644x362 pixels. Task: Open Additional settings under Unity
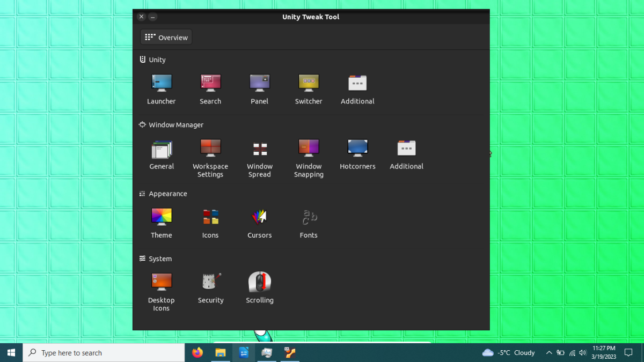pos(357,89)
